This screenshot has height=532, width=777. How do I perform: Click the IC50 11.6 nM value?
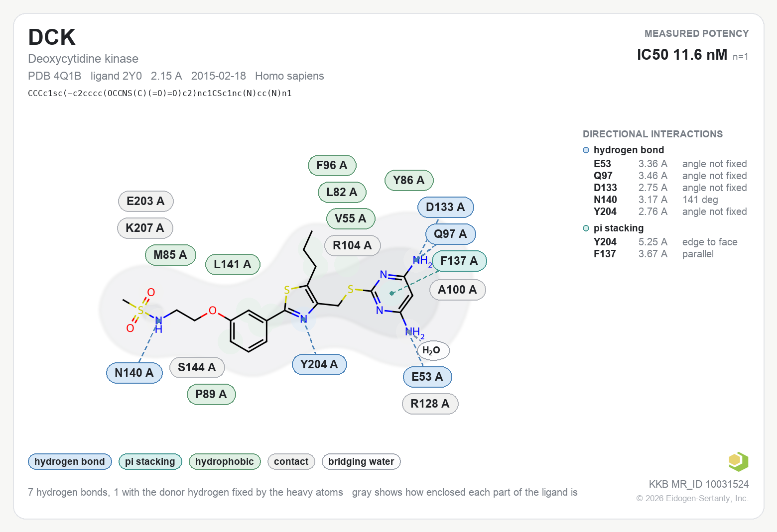coord(682,54)
